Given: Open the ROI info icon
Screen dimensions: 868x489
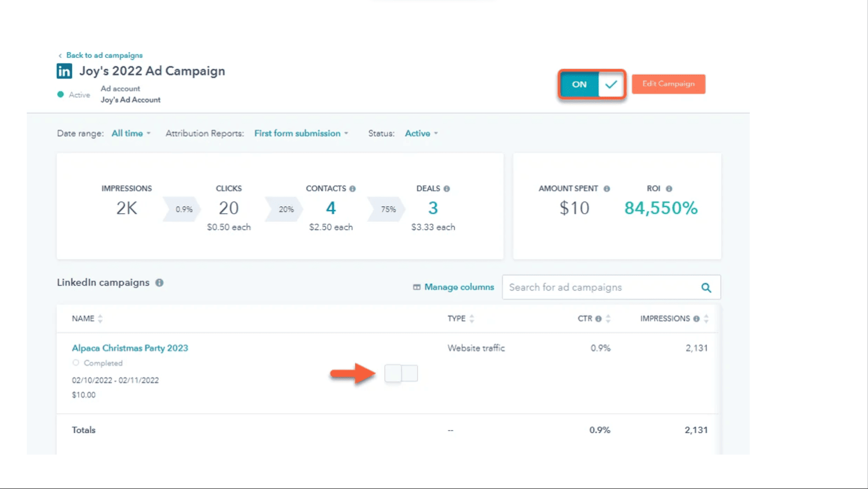Looking at the screenshot, I should click(669, 188).
